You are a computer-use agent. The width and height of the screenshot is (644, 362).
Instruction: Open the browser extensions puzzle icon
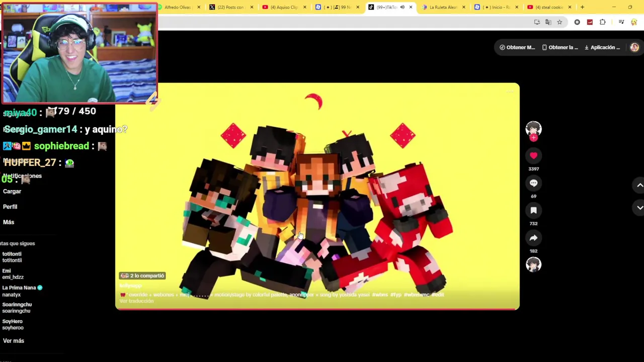click(602, 22)
